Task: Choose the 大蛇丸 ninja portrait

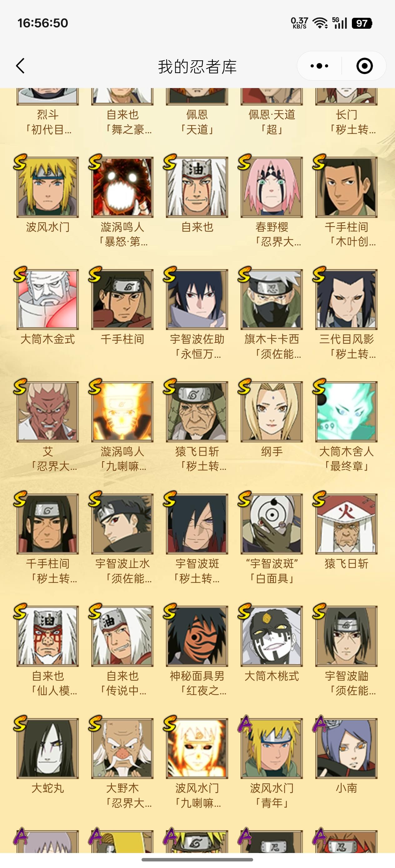Action: [47, 748]
